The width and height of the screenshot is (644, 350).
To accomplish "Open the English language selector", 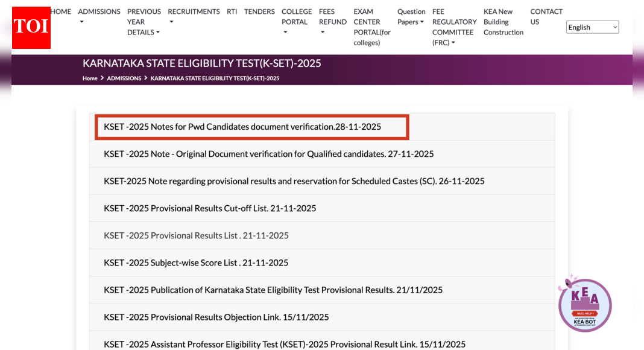I will [592, 27].
